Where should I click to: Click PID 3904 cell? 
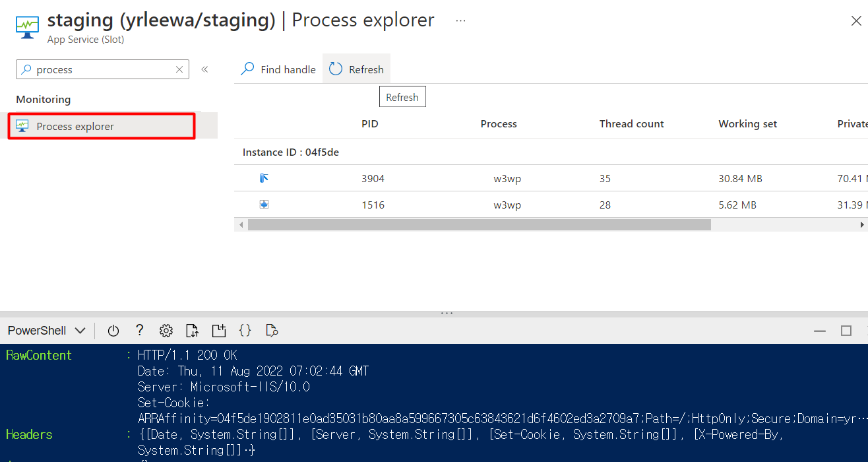click(x=373, y=179)
